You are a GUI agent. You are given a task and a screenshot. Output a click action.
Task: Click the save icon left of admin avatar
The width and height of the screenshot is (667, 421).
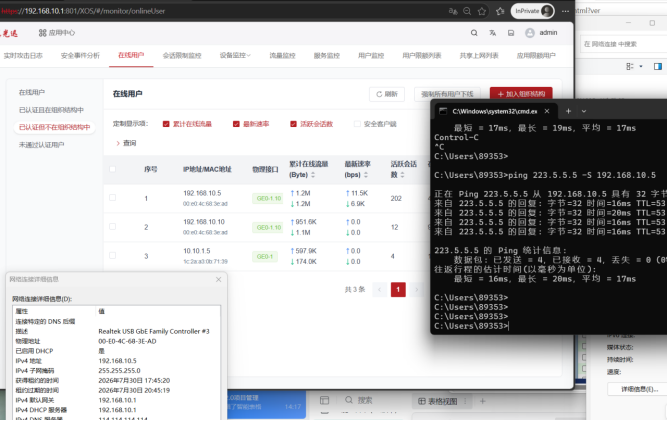pyautogui.click(x=511, y=33)
